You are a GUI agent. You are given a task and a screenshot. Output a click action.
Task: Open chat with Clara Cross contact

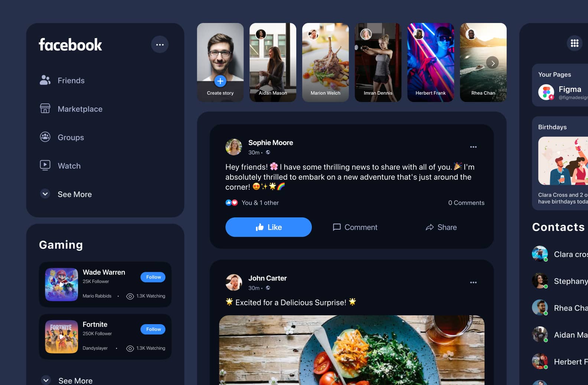[x=560, y=254]
